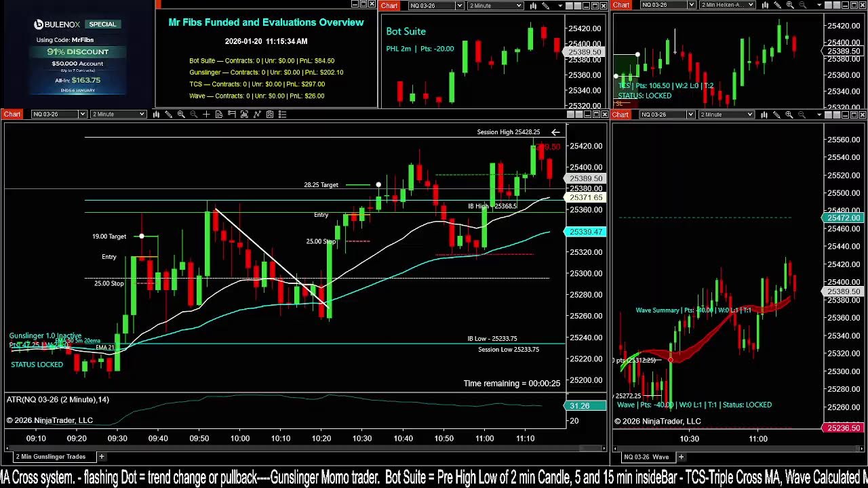Open the Properties list icon on main chart

pyautogui.click(x=283, y=114)
